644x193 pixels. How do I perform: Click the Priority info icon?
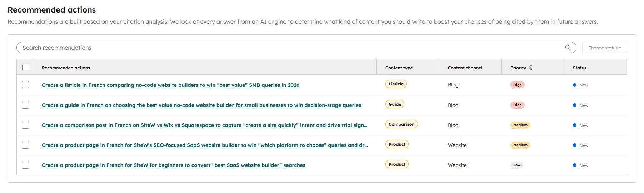[x=531, y=68]
